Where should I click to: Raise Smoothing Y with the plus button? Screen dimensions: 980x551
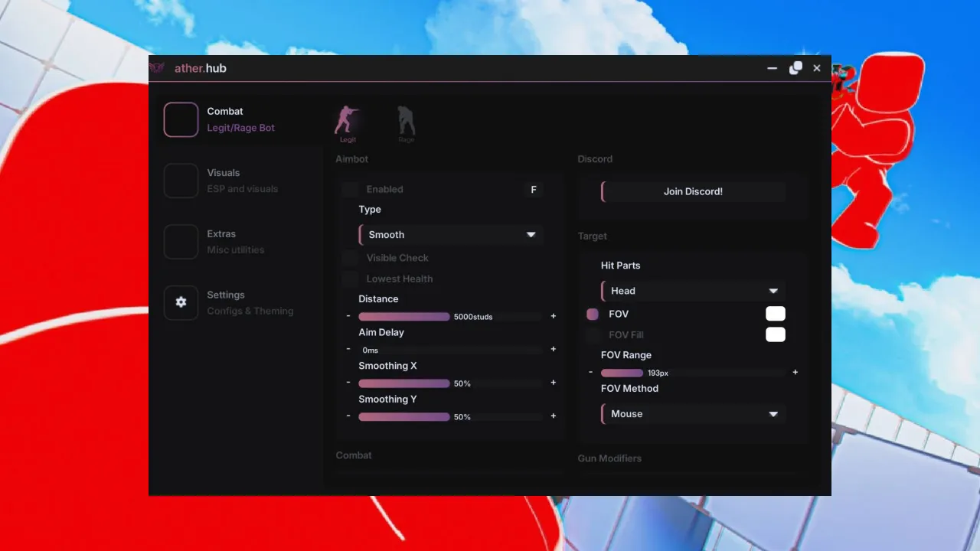pos(554,416)
